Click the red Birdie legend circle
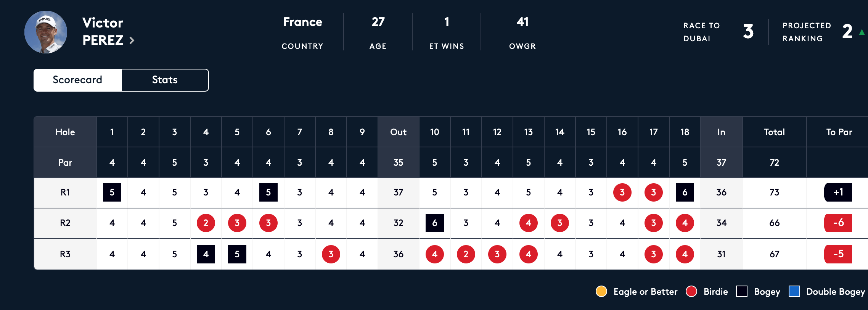Viewport: 868px width, 310px height. pyautogui.click(x=691, y=291)
